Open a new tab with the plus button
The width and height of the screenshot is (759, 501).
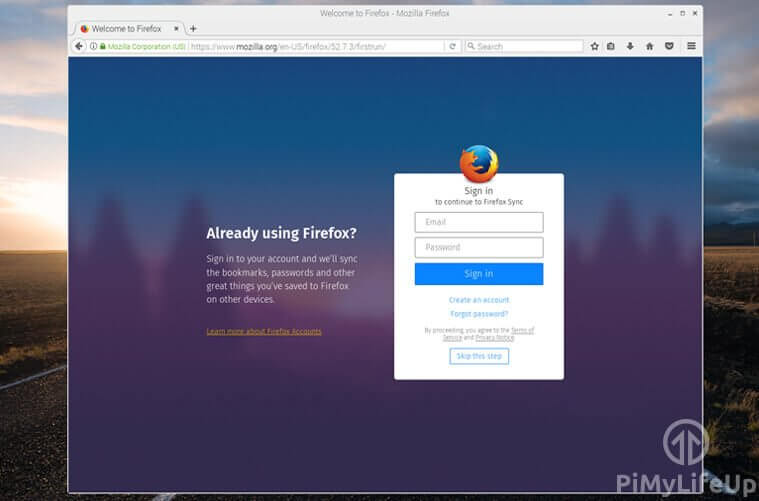coord(193,29)
